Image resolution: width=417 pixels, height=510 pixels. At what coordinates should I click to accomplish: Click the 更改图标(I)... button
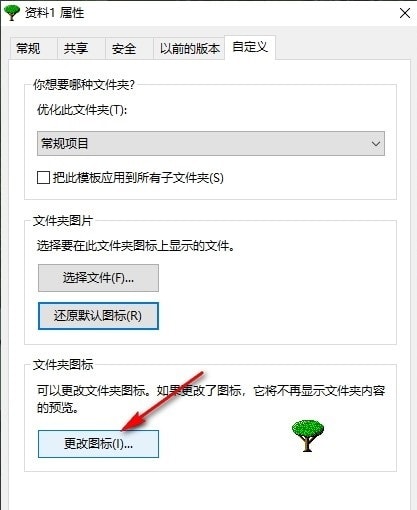tap(98, 444)
